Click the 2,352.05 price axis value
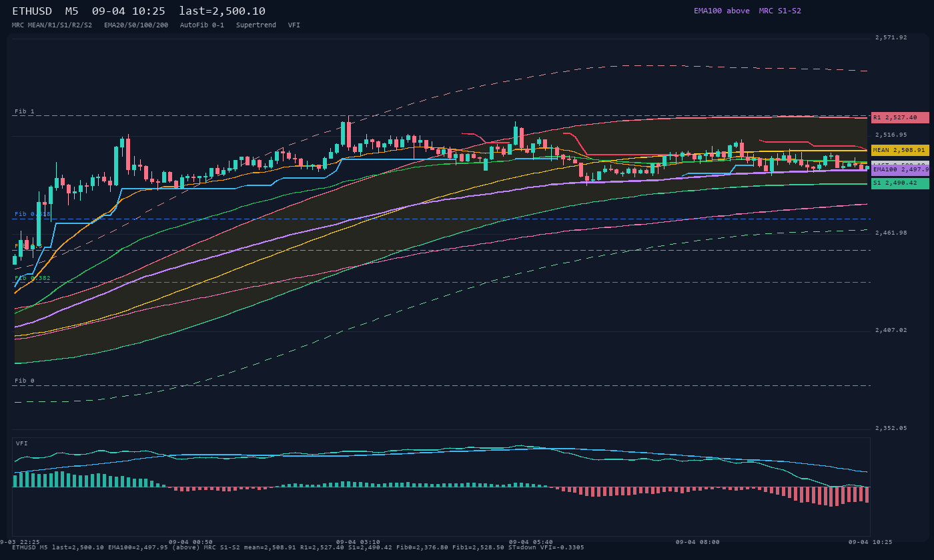Screen dimensions: 934x560 891,428
